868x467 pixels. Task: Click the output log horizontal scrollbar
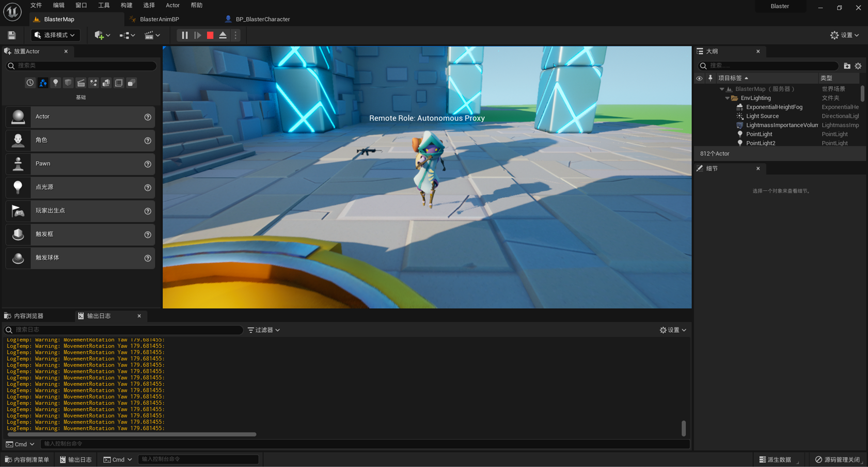(132, 434)
